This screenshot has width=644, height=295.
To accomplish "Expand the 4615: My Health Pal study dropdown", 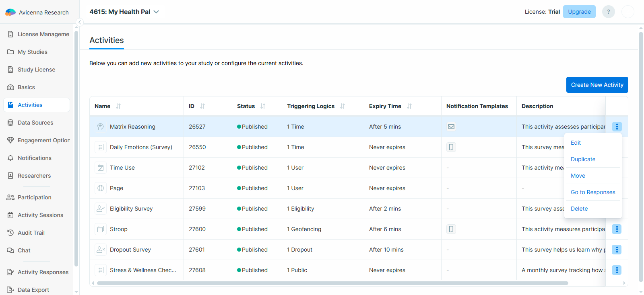I will click(156, 12).
